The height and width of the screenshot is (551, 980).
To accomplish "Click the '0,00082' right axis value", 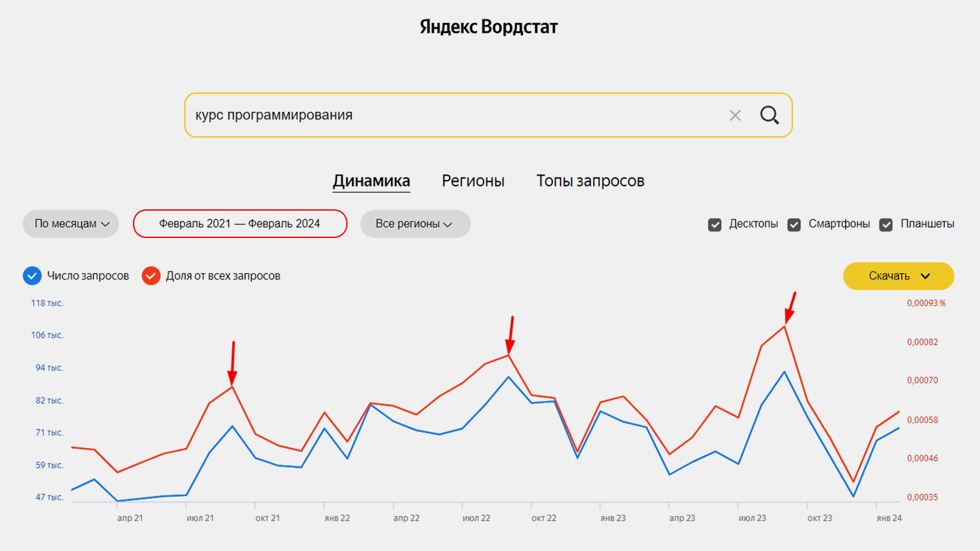I will click(923, 342).
